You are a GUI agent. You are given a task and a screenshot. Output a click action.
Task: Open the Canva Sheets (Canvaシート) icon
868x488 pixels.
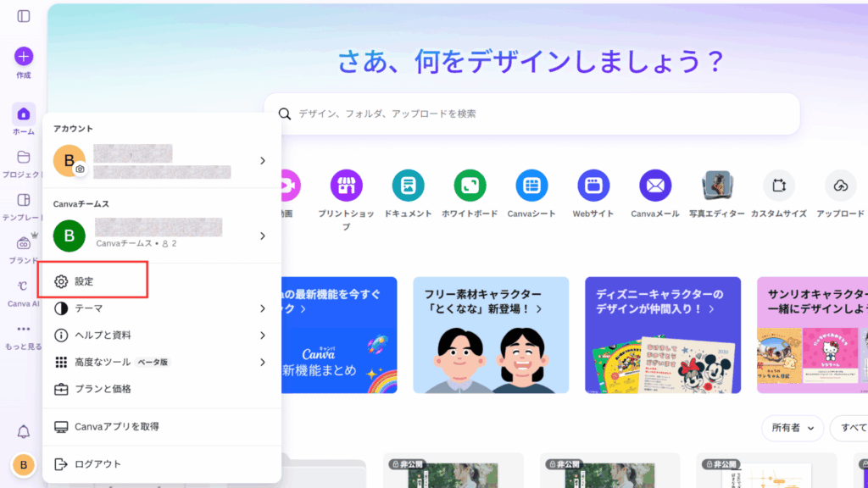[x=531, y=185]
